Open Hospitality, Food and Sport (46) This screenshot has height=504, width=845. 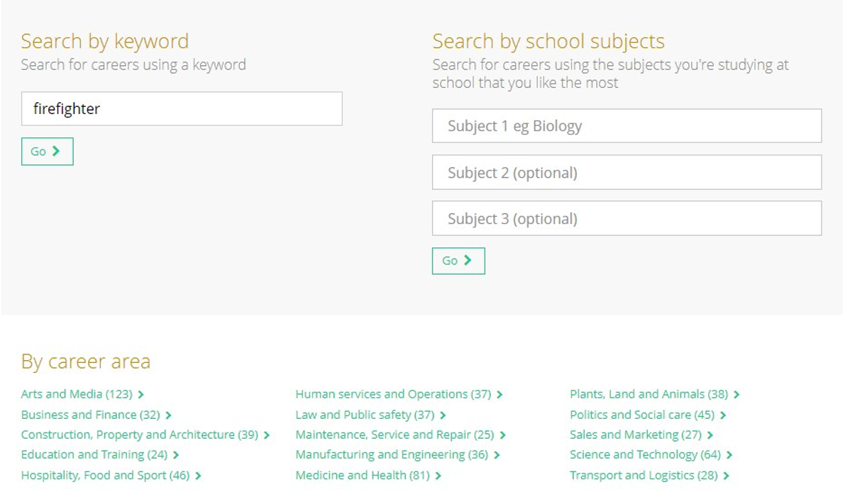tap(105, 476)
